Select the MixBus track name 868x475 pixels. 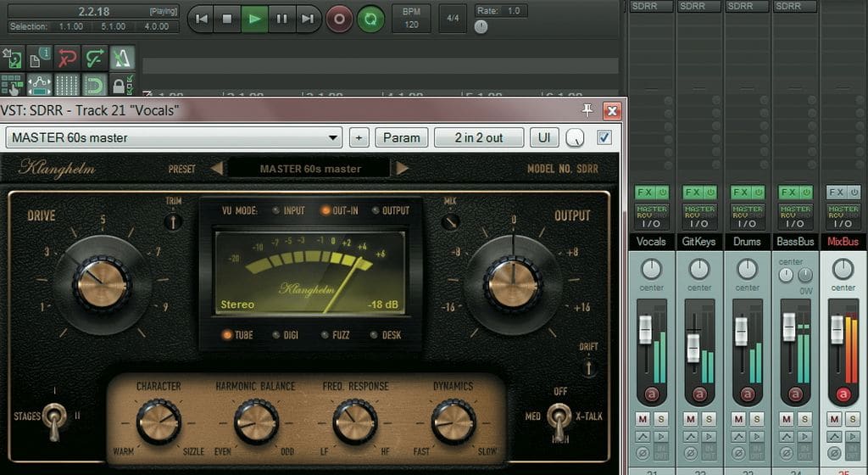pyautogui.click(x=843, y=242)
